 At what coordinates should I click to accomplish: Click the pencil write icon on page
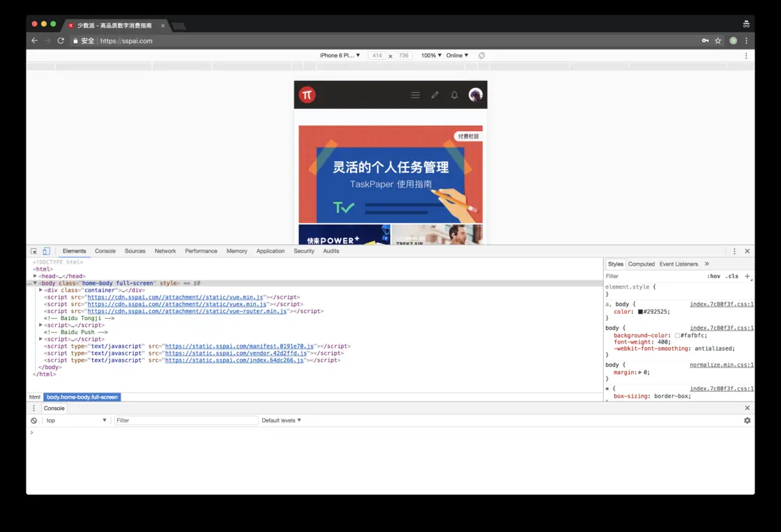pyautogui.click(x=435, y=95)
